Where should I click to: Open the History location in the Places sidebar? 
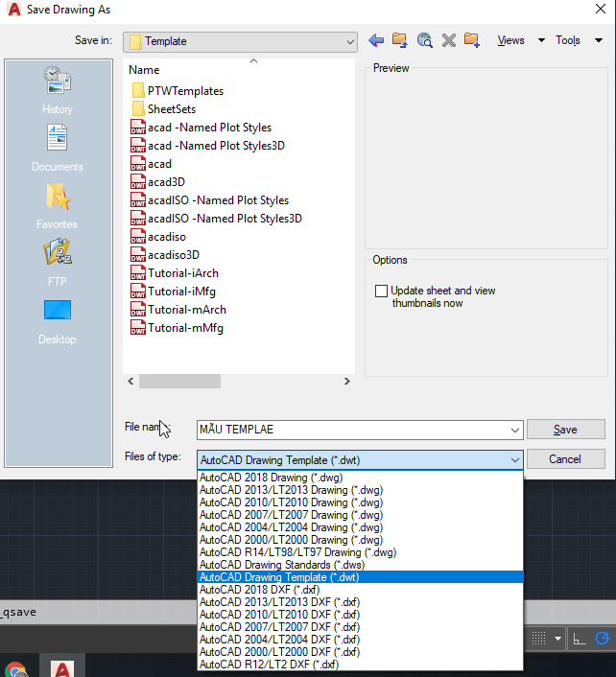pos(58,90)
